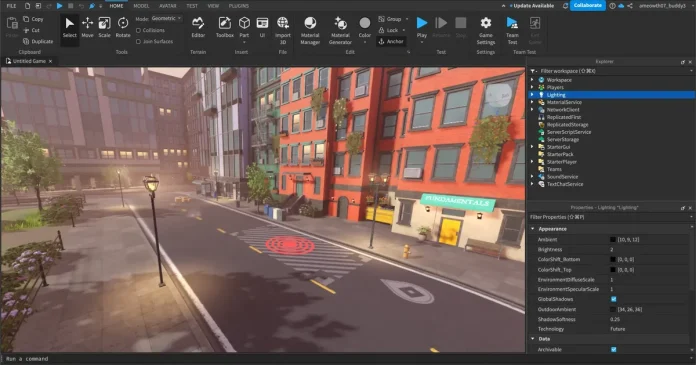Collapse the Appearance property section

(x=533, y=229)
